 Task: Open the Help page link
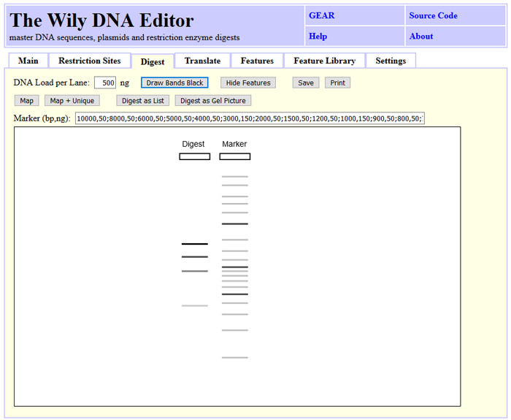point(318,36)
